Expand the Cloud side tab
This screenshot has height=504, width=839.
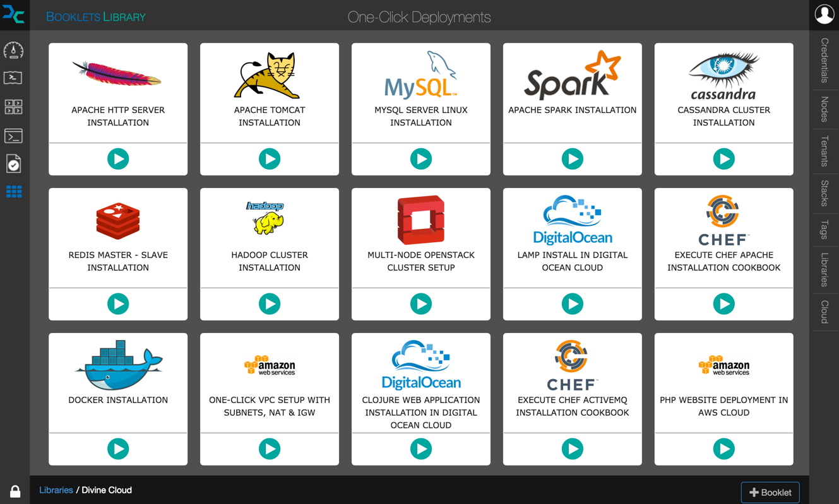pyautogui.click(x=824, y=312)
